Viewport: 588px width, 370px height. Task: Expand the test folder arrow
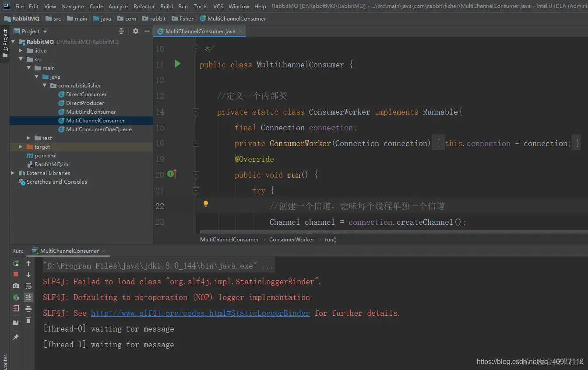(29, 138)
